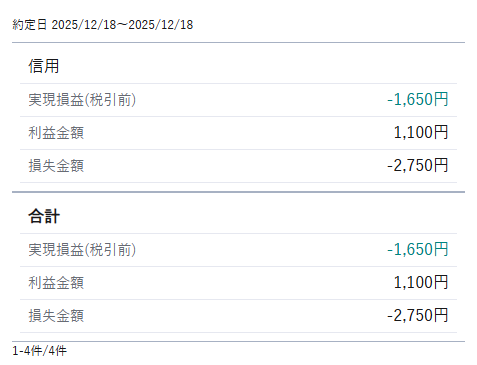
Task: Select the green -1,650円 value under 合計
Action: click(x=418, y=249)
